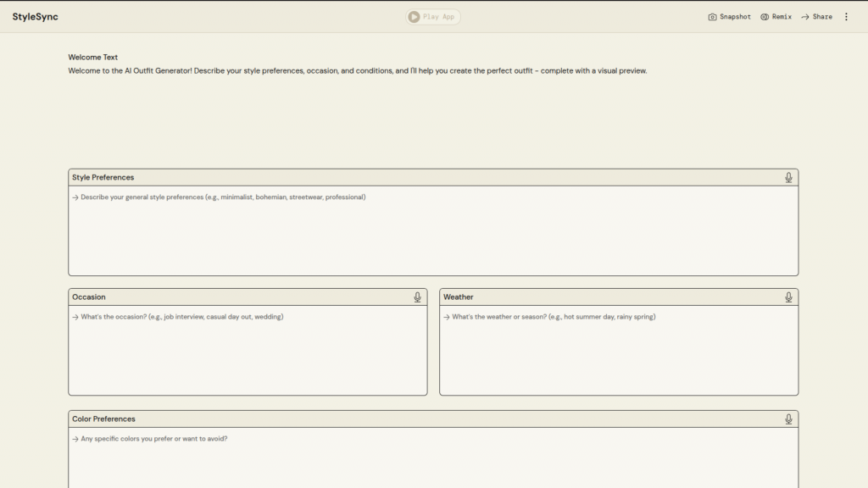Focus the Style Preferences text area
The width and height of the screenshot is (868, 488).
coord(433,230)
